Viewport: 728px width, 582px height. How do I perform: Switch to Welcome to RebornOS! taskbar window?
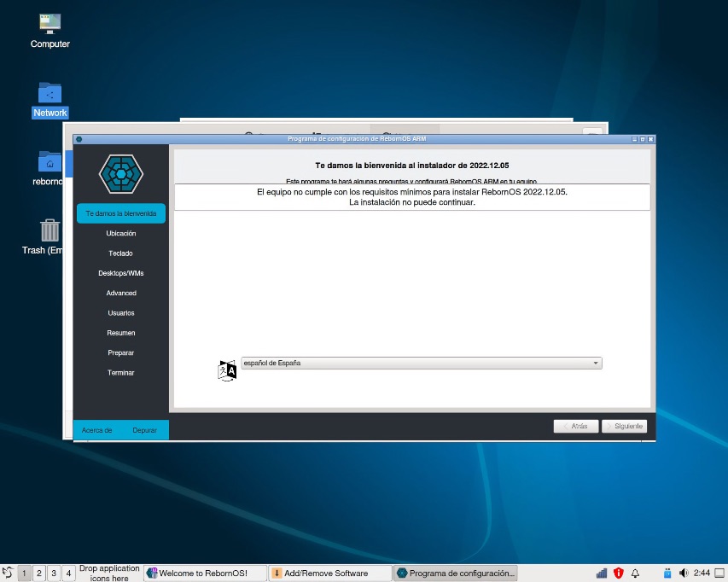[x=205, y=573]
